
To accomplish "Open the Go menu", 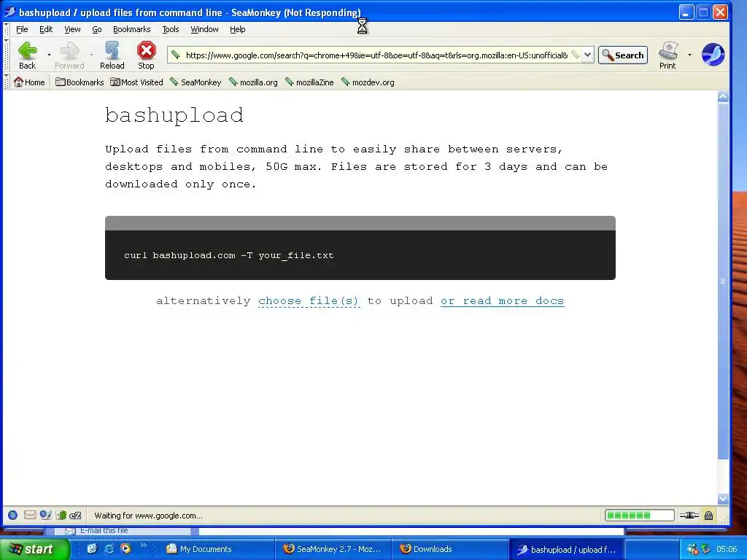I will tap(97, 29).
